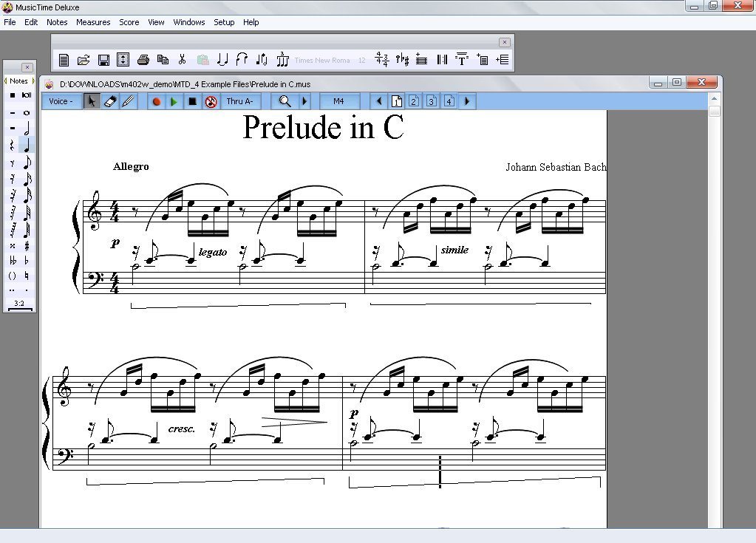Screen dimensions: 756x543
Task: Open the font size 12 field
Action: coord(362,61)
